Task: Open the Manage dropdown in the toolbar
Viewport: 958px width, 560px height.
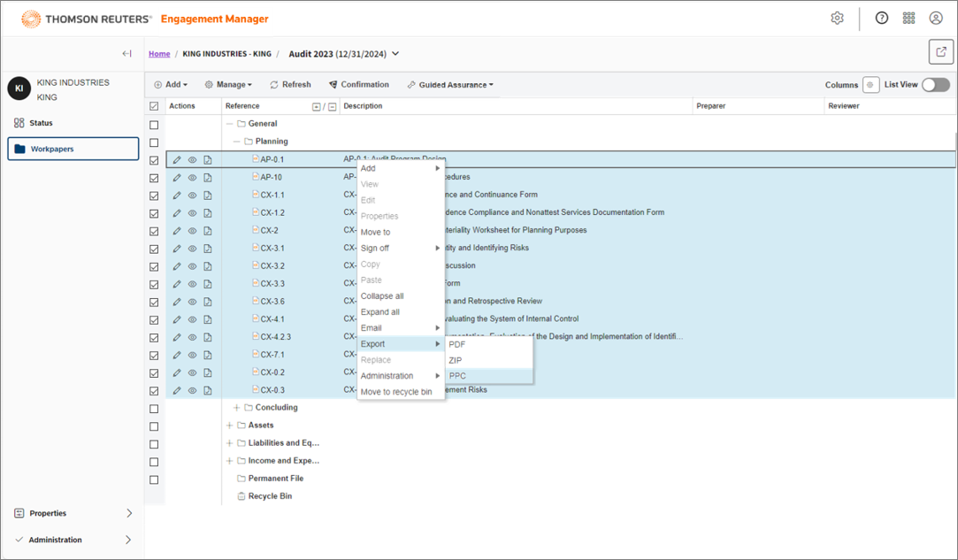Action: 228,85
